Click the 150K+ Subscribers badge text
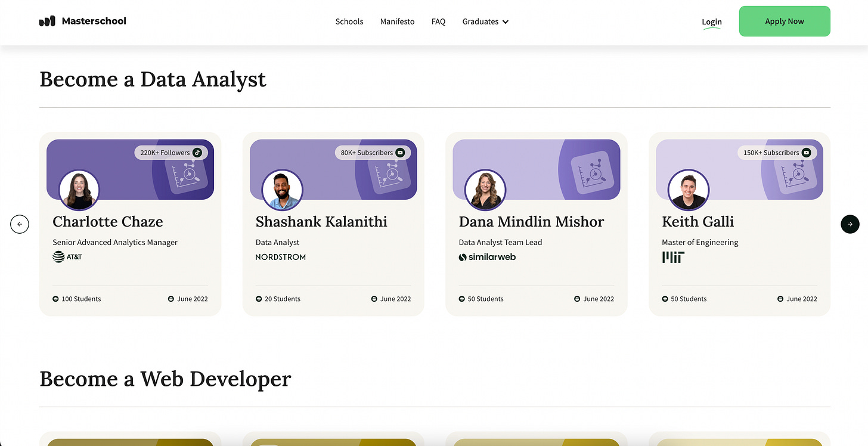Image resolution: width=868 pixels, height=446 pixels. coord(771,153)
